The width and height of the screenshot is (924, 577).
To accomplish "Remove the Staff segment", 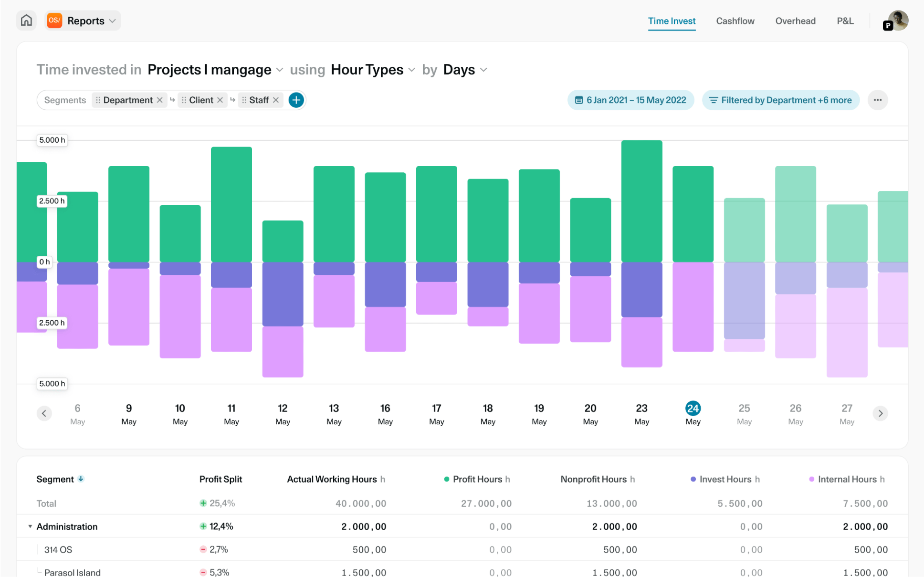I will pos(276,100).
